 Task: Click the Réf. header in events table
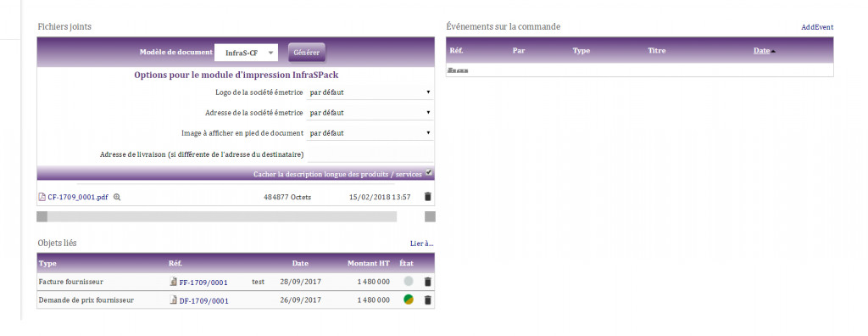pos(456,50)
